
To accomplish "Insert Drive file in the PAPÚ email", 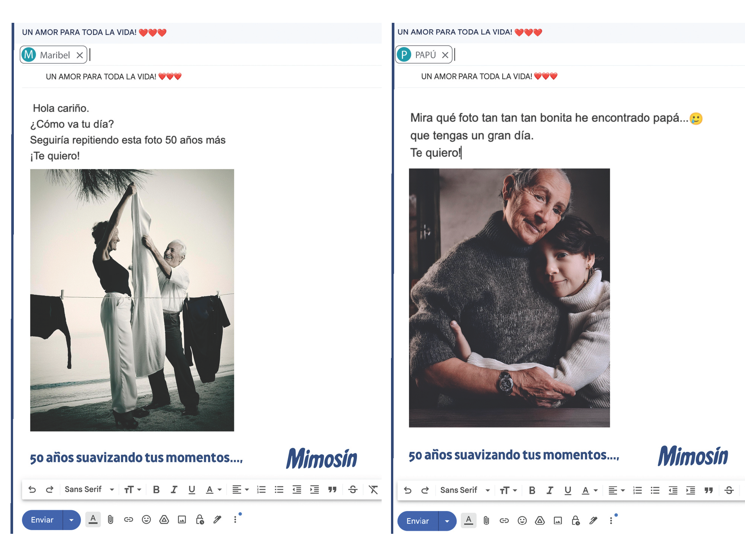I will click(x=540, y=521).
